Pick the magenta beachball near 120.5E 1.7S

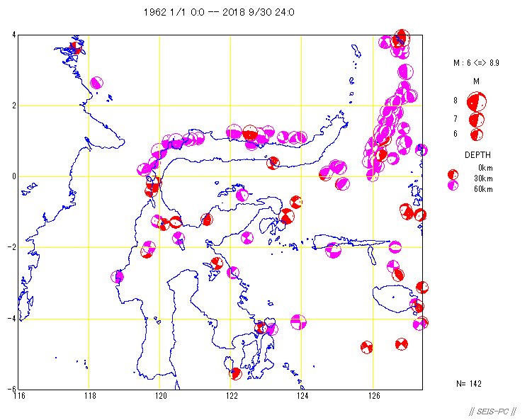coord(179,238)
